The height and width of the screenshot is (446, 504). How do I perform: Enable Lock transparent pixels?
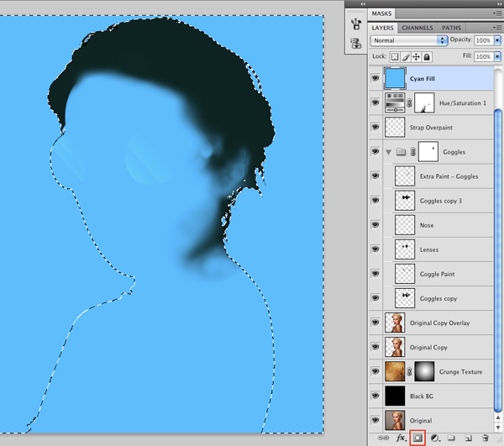pyautogui.click(x=395, y=57)
